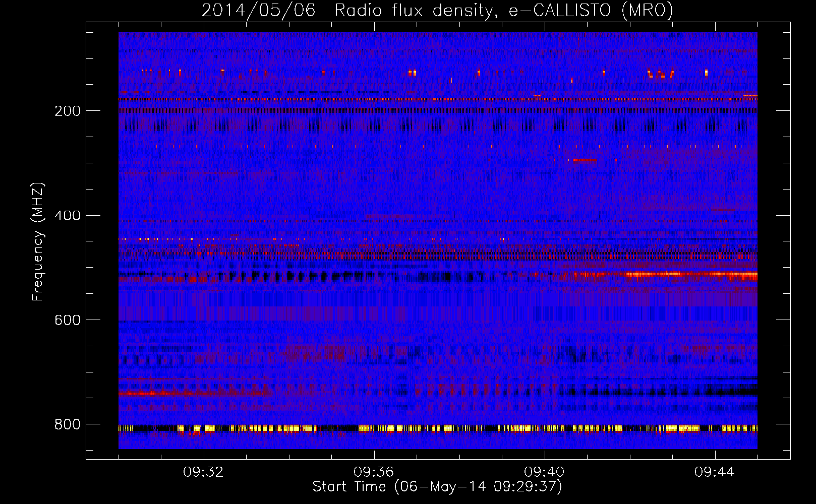
Task: Click the 'Start Time (06-May-14 09:29:37)' label
Action: [437, 487]
